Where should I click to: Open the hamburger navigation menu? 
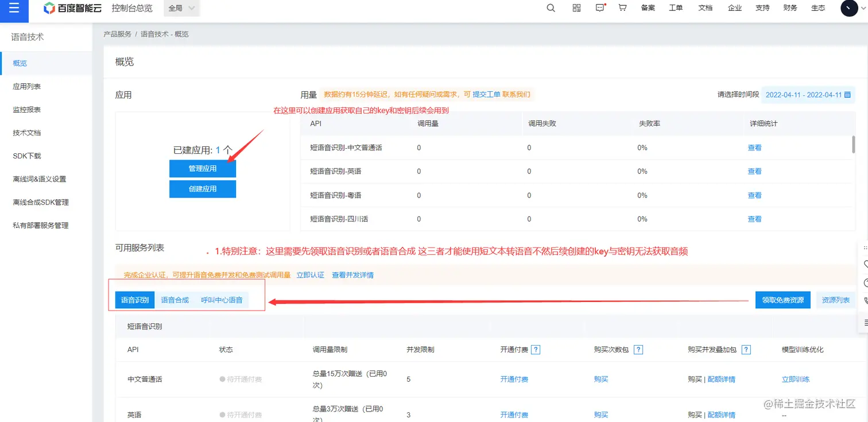(14, 8)
